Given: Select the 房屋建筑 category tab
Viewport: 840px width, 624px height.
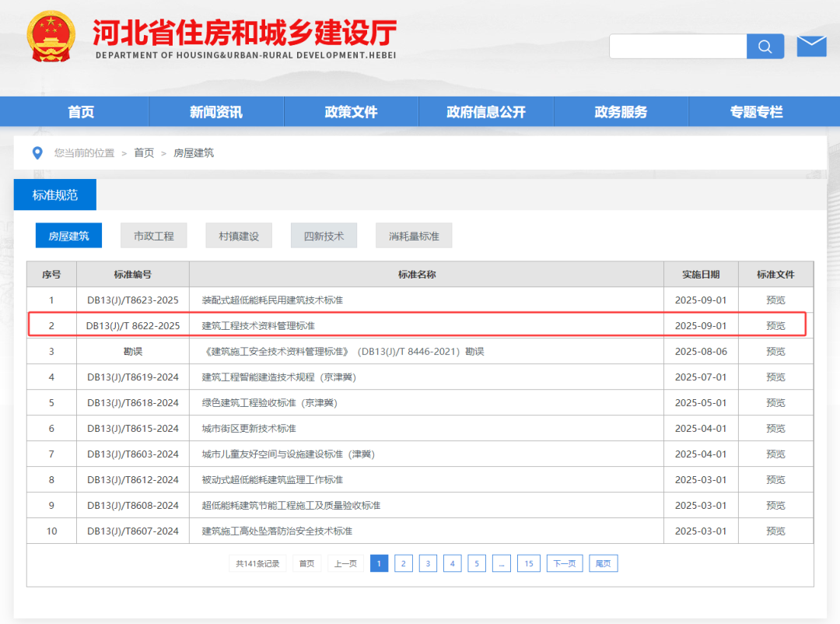Looking at the screenshot, I should click(68, 236).
